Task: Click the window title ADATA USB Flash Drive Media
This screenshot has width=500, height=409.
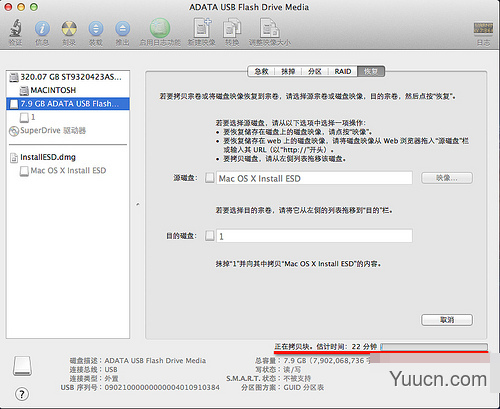Action: click(249, 7)
